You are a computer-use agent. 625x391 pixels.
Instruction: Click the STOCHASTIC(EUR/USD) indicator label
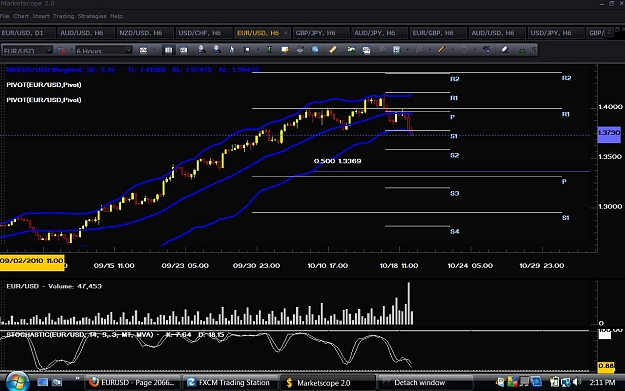115,334
